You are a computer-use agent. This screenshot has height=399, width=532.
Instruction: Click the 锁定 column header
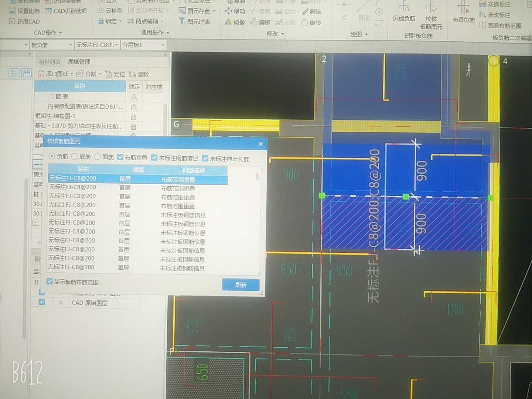(x=134, y=87)
